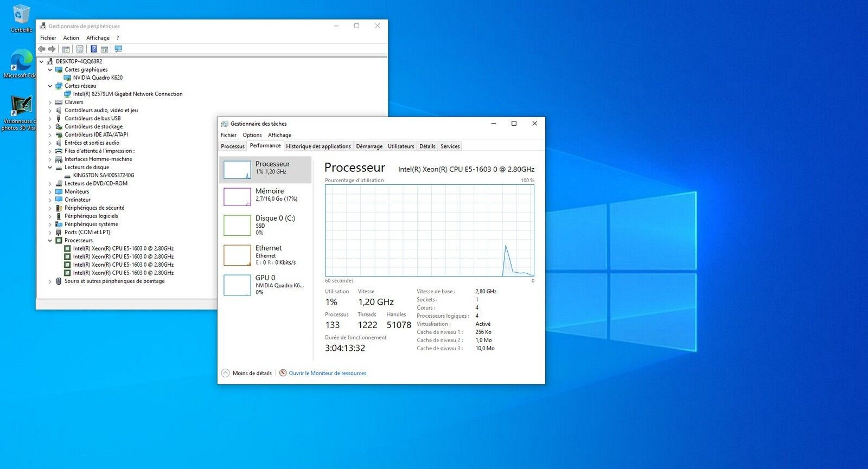Click the Cartes réseau network icon

click(59, 86)
